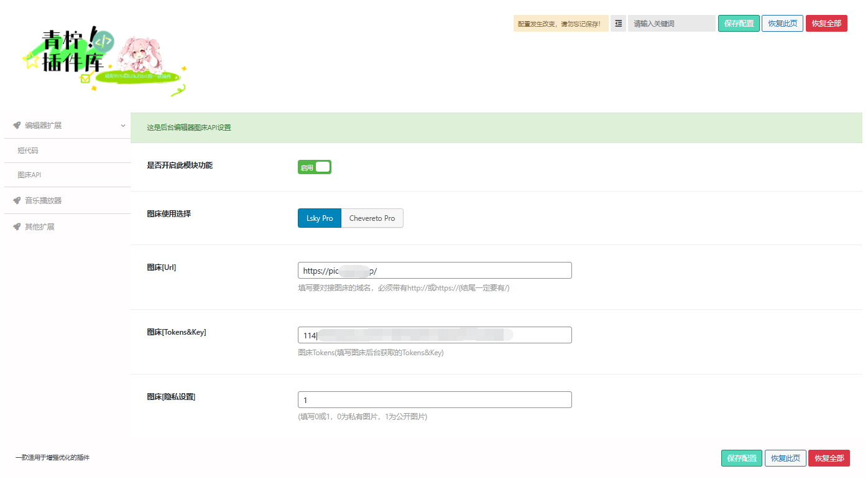The width and height of the screenshot is (868, 502).
Task: Click the 配置发生改变，请勿忘记保存! notice
Action: coord(561,24)
